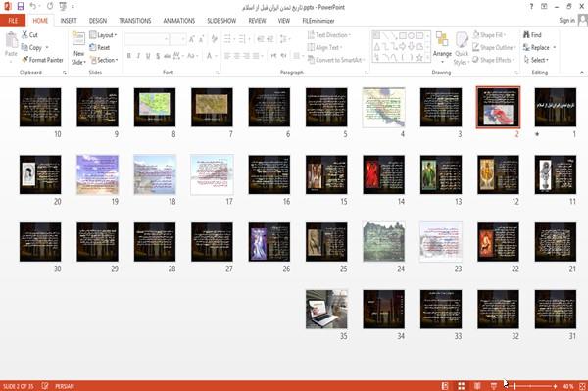Open the FILEminimizer tab
This screenshot has height=391, width=588.
318,21
